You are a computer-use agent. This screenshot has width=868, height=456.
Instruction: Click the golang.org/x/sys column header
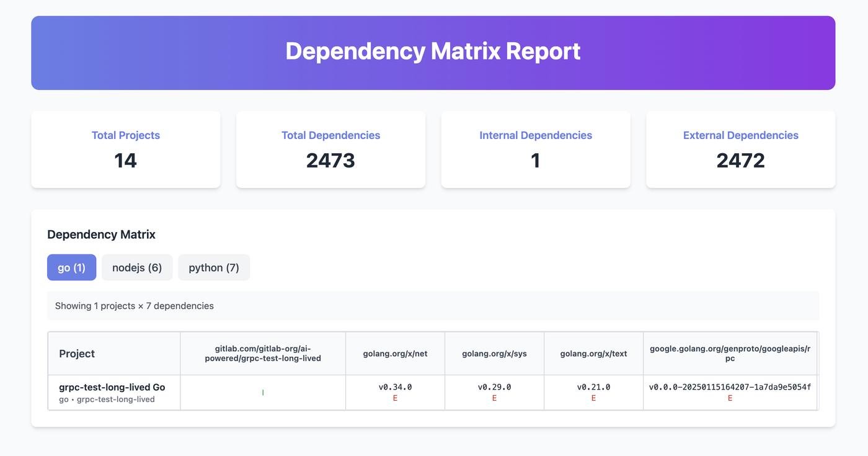click(x=494, y=354)
